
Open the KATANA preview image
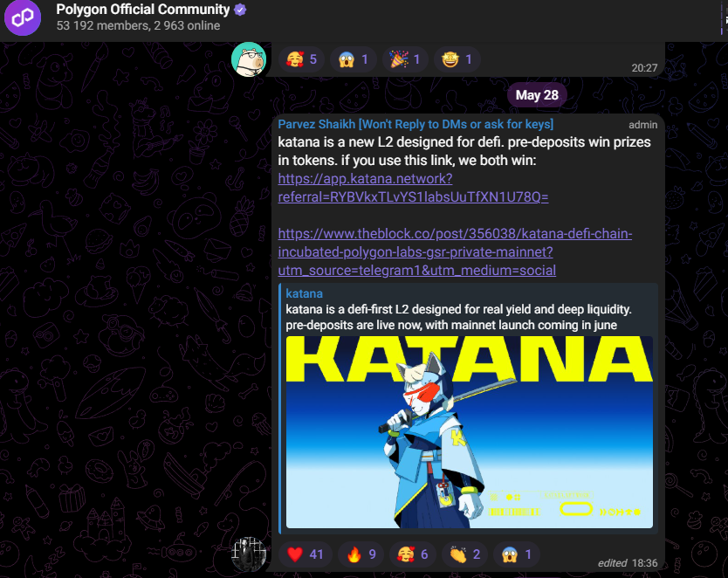[470, 432]
